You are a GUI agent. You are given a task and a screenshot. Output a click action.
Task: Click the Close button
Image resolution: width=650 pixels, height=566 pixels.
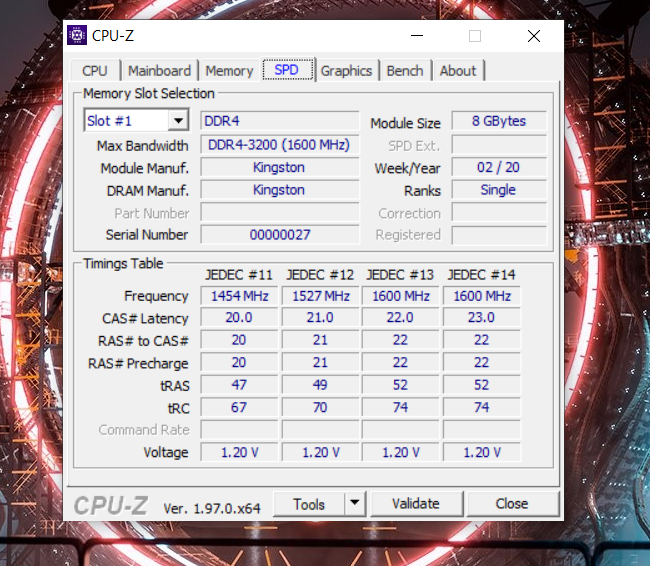pos(512,504)
